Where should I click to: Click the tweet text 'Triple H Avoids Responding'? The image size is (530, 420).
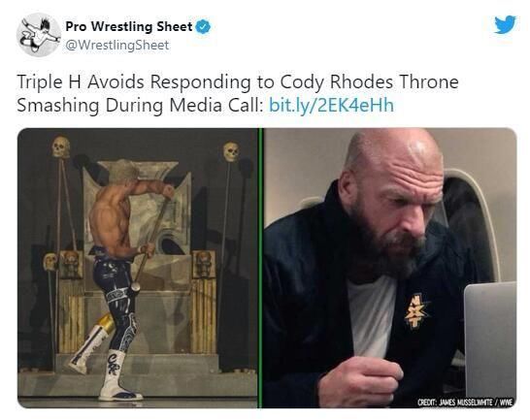tap(134, 82)
